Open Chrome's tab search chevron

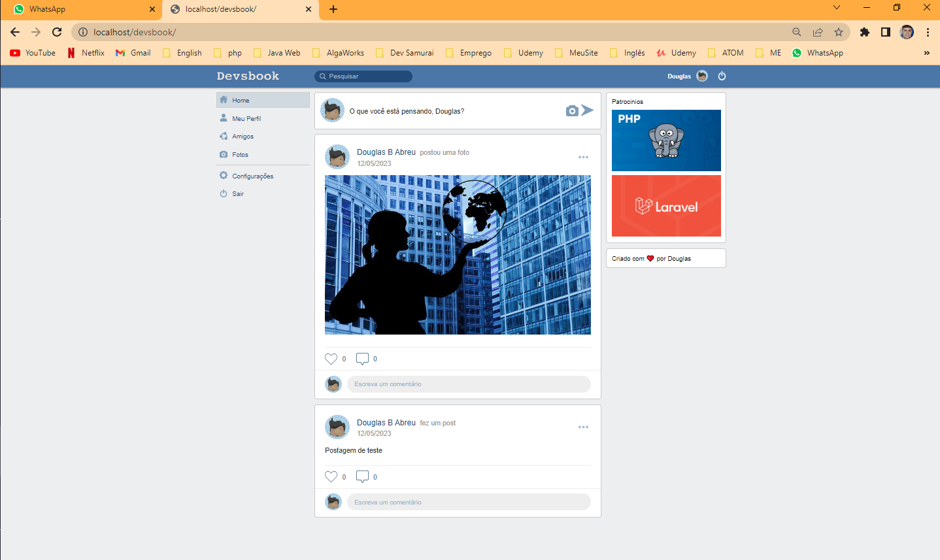837,8
